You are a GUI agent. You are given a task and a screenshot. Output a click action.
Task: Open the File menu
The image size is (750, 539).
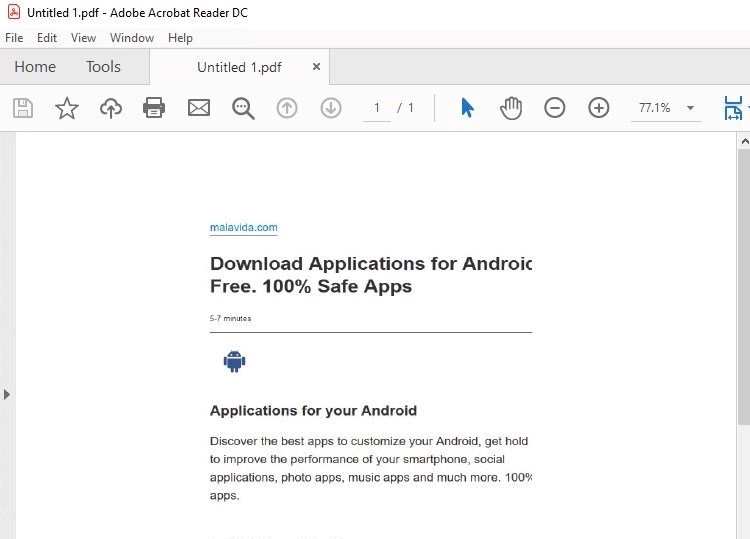(14, 38)
